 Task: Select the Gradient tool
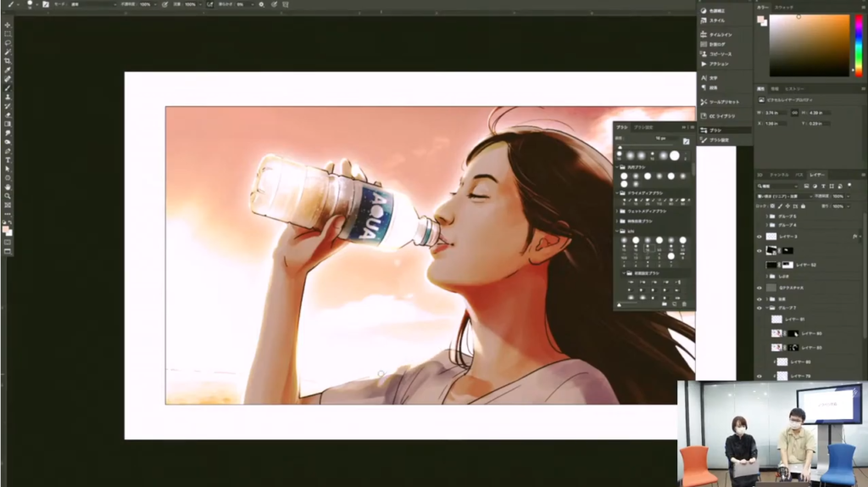pos(8,124)
